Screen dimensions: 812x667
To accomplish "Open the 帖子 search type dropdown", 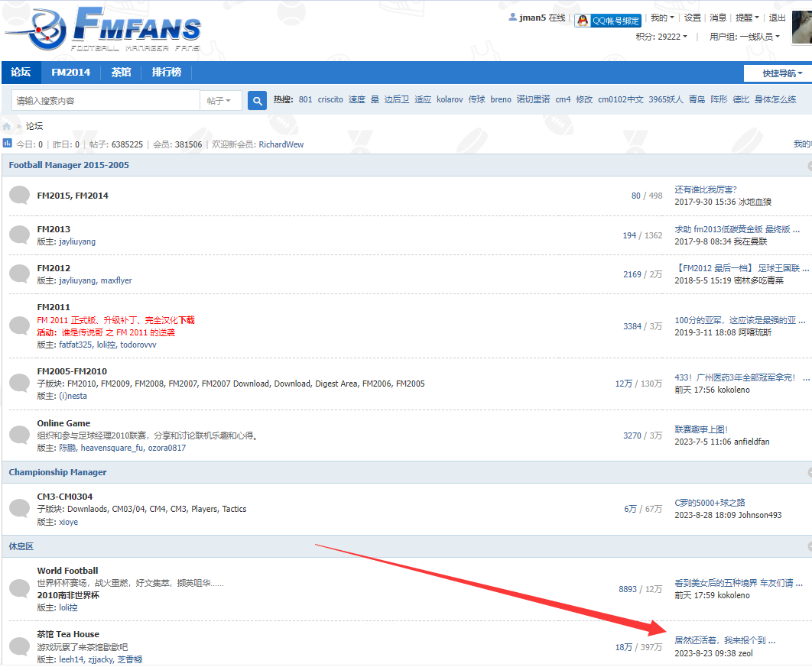I will point(220,101).
